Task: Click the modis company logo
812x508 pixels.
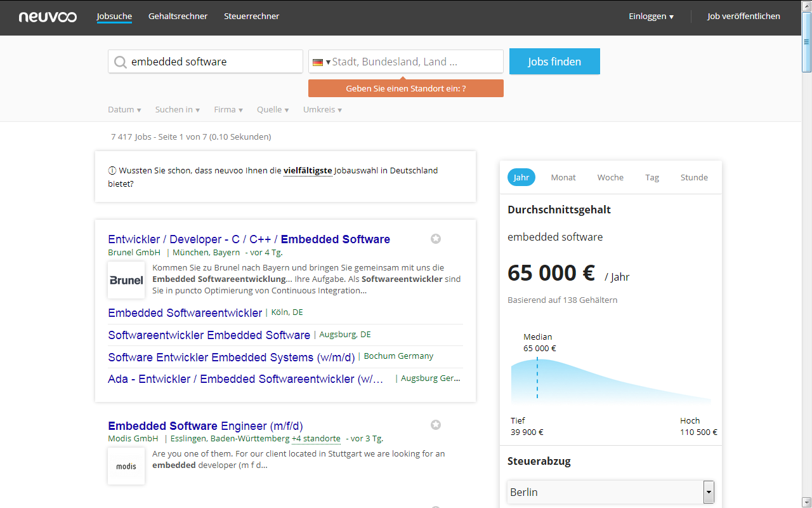Action: coord(126,466)
